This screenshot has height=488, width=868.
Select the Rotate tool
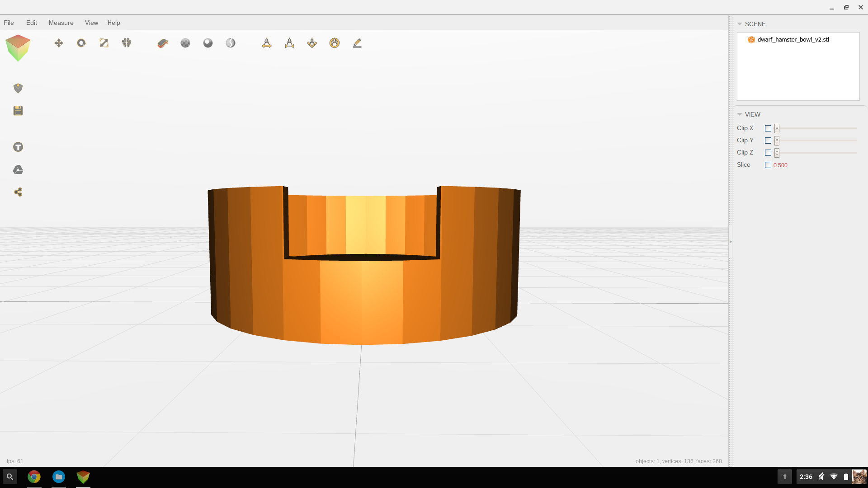(x=81, y=43)
